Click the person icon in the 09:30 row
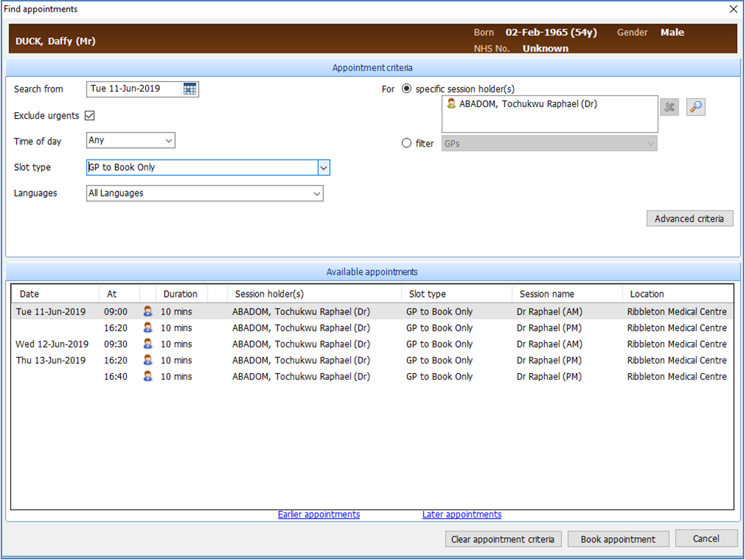Image resolution: width=745 pixels, height=560 pixels. [148, 344]
